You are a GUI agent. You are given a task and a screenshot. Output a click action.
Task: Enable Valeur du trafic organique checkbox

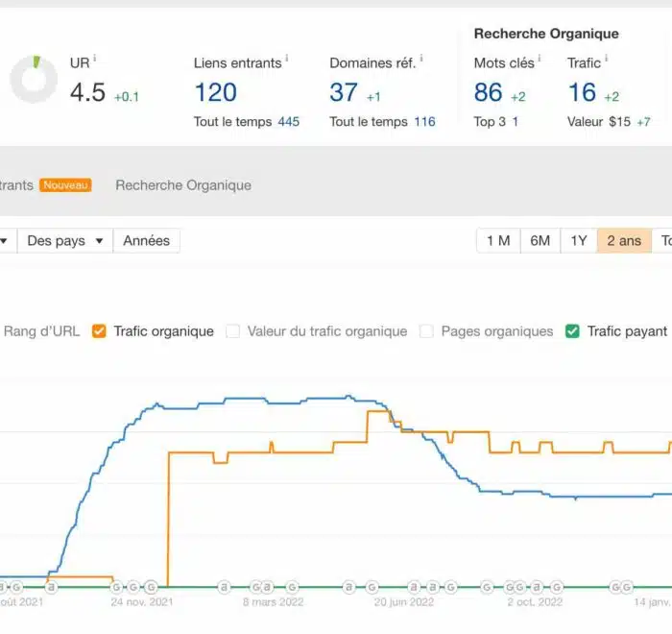point(232,331)
